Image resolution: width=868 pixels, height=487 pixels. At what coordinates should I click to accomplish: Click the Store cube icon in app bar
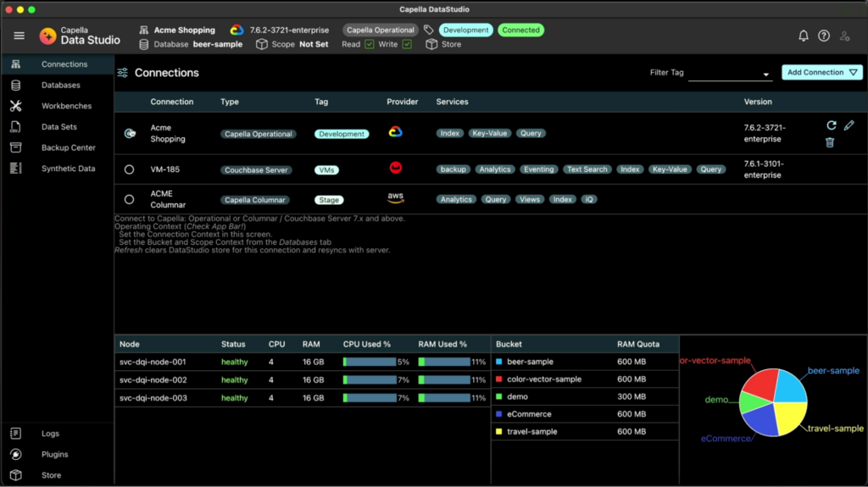pos(431,44)
